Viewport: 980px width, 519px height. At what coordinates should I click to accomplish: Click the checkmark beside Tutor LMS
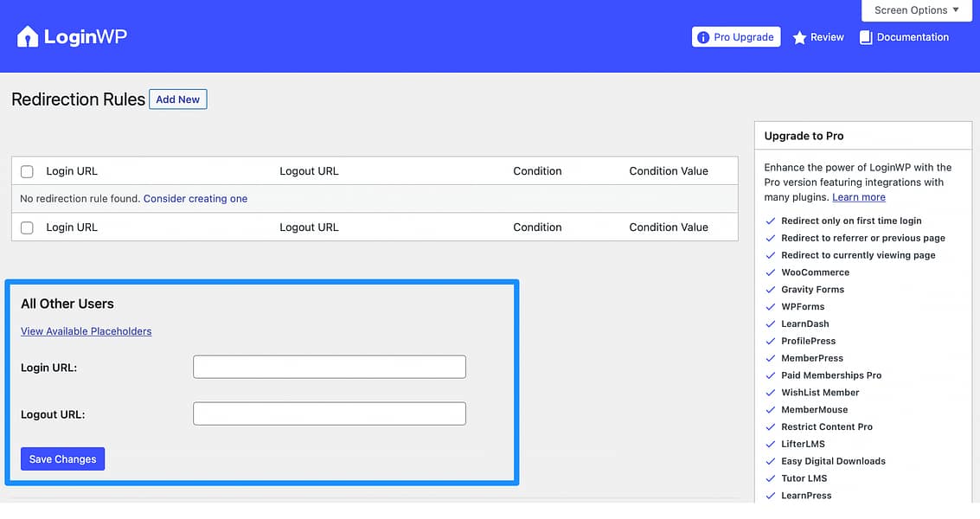pos(770,478)
